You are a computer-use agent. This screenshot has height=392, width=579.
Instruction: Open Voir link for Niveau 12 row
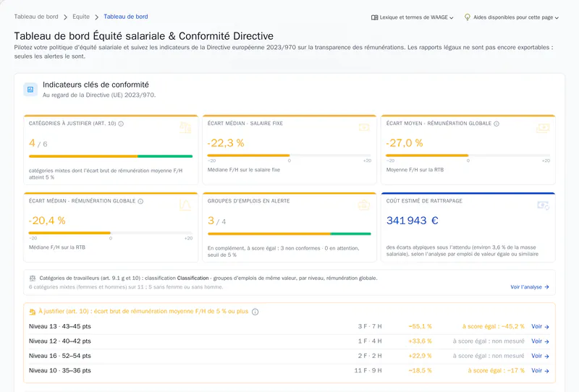click(x=540, y=341)
